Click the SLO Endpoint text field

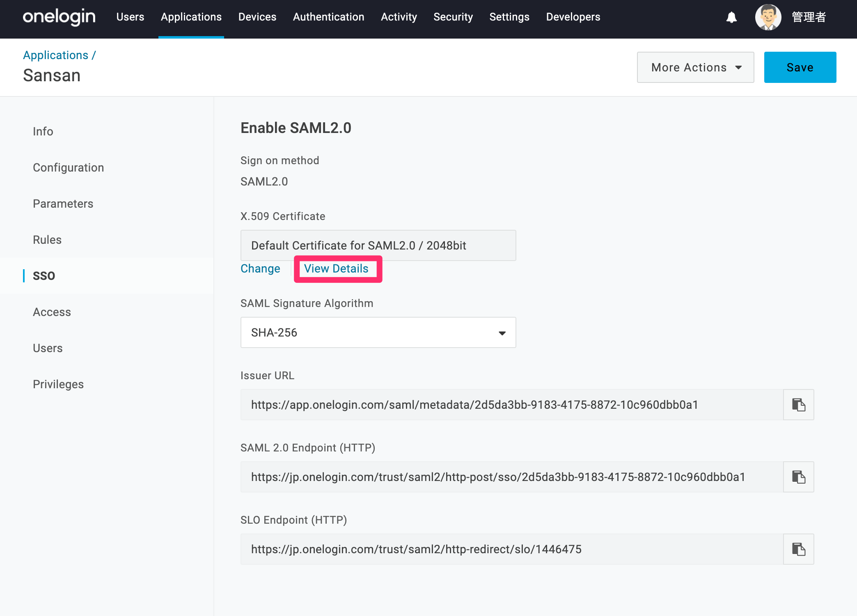pos(512,549)
